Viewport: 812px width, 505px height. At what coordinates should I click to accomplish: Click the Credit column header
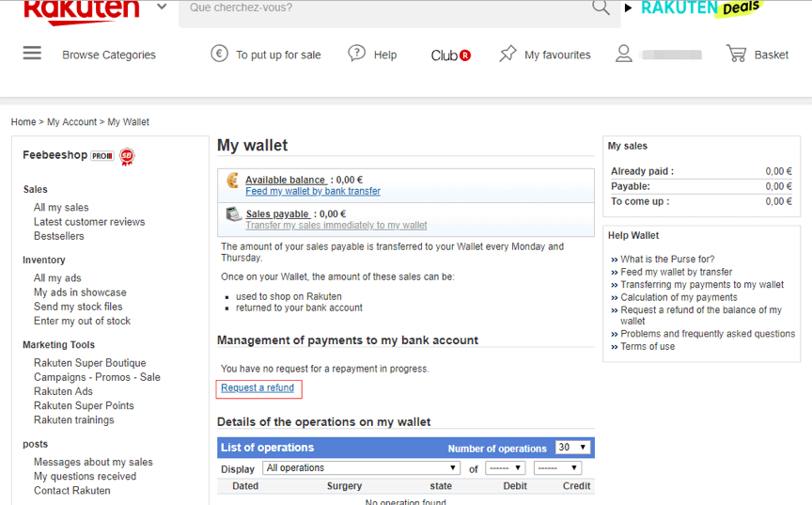click(x=576, y=486)
